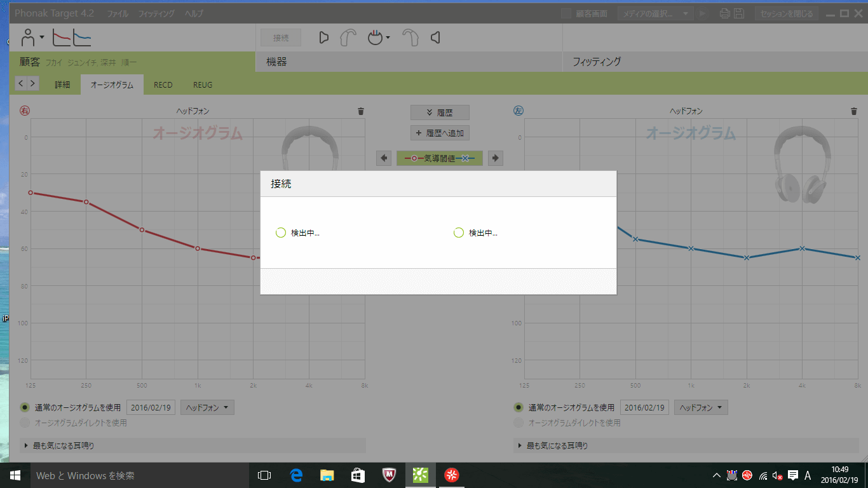This screenshot has height=488, width=868.
Task: Show hidden system tray icons chevron
Action: pos(717,475)
